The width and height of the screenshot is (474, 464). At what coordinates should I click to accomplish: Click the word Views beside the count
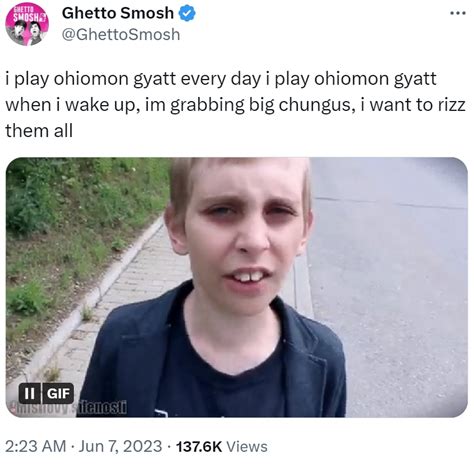(247, 446)
